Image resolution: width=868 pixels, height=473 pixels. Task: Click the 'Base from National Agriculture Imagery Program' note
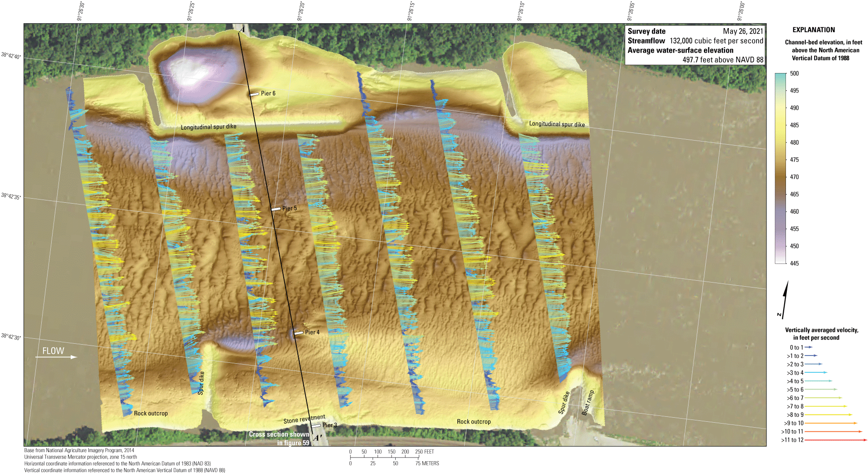(x=79, y=450)
